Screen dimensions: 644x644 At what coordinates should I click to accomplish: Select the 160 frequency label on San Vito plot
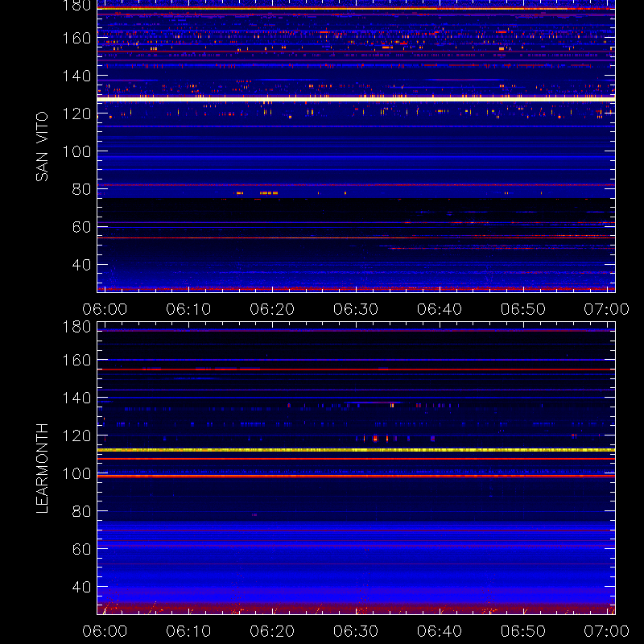tap(76, 38)
